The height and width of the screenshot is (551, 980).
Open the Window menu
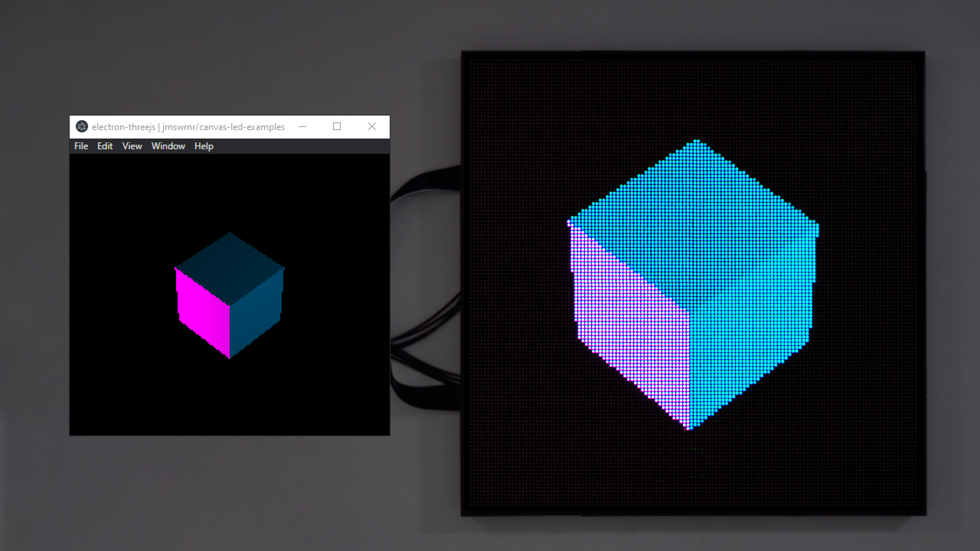[x=168, y=146]
